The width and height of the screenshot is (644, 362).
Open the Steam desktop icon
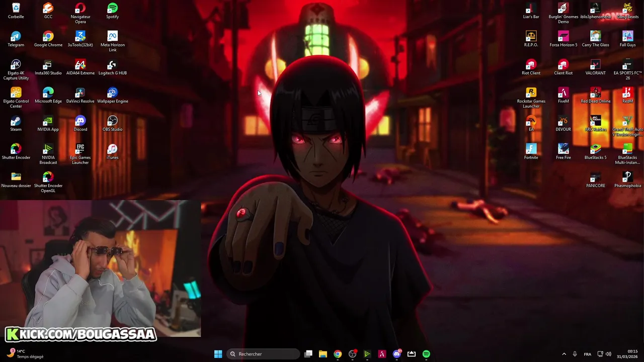click(16, 124)
